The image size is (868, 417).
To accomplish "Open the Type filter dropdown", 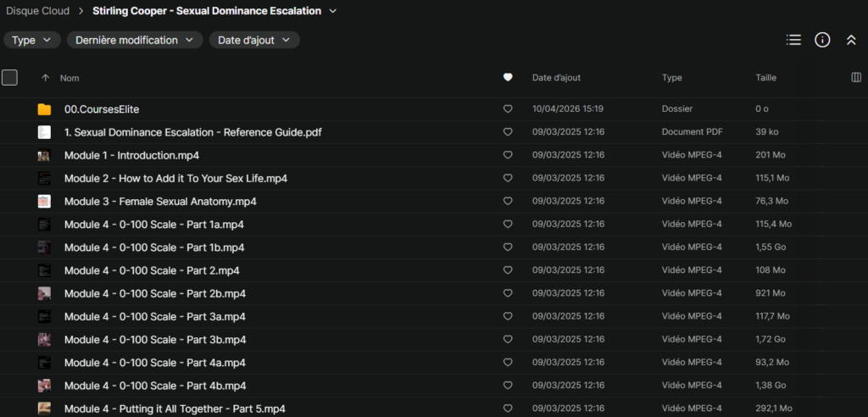I will [32, 40].
